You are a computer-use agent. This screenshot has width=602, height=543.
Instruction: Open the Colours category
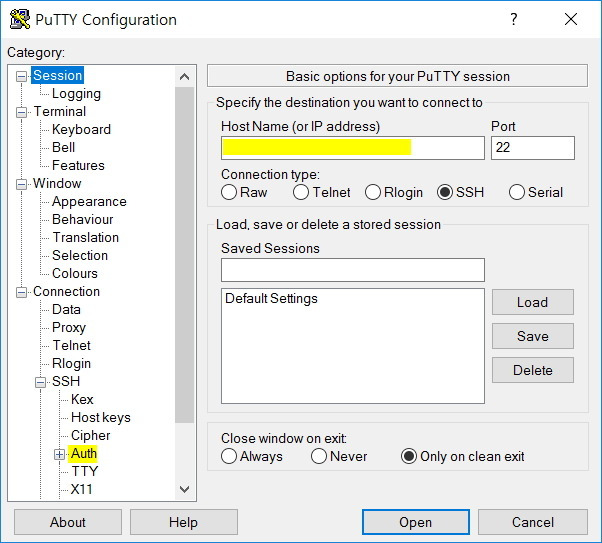click(x=75, y=273)
